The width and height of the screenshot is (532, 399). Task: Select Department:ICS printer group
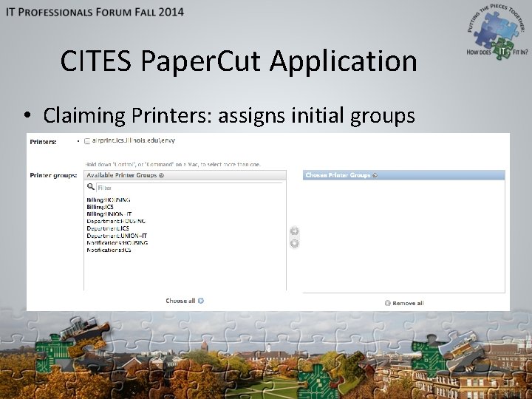pos(108,228)
